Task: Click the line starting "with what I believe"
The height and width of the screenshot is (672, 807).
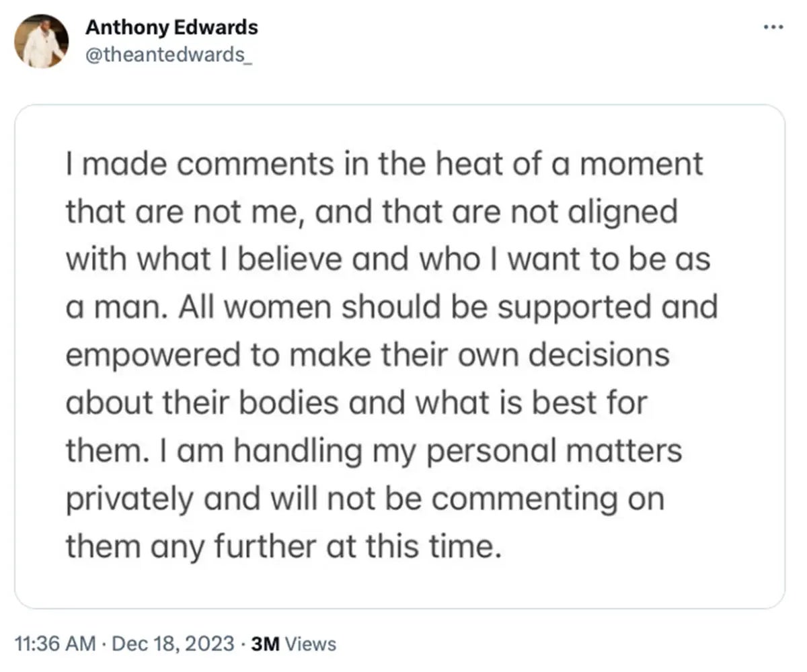Action: tap(388, 260)
